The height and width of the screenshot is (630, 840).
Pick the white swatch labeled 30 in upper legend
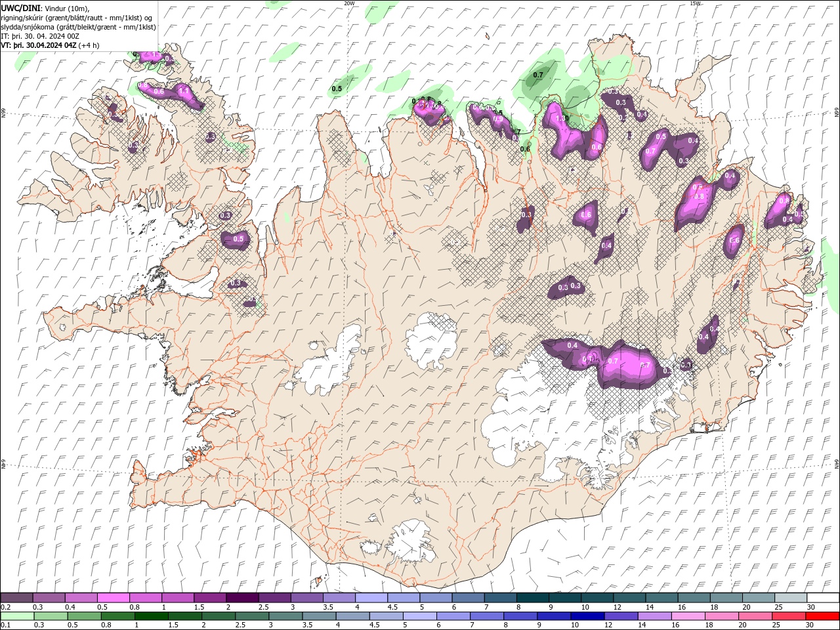click(822, 598)
